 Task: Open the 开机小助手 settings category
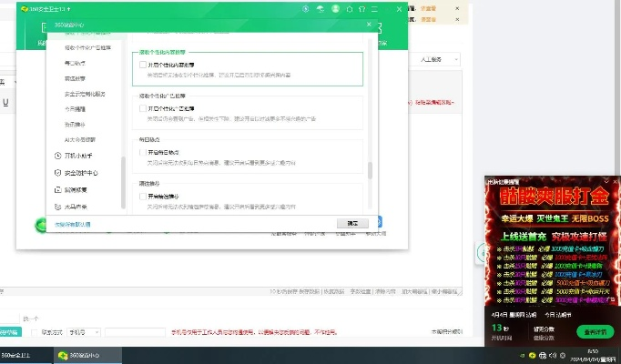click(x=78, y=156)
